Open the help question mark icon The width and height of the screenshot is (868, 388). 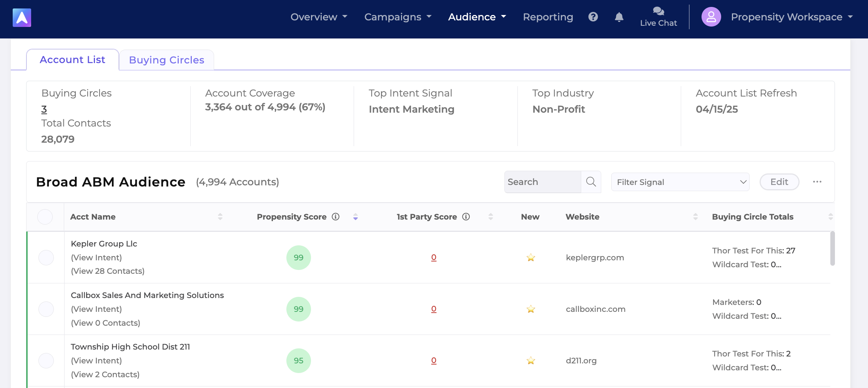tap(593, 17)
